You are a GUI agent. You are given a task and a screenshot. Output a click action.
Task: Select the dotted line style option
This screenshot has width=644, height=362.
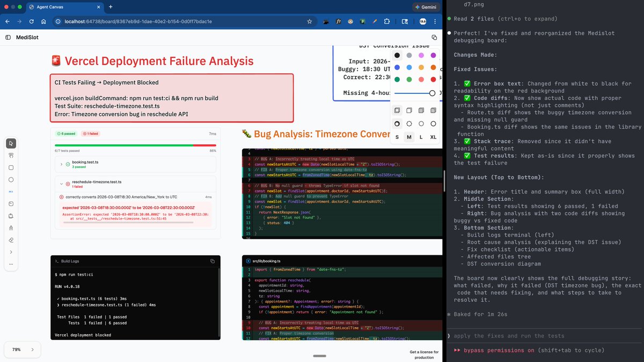pyautogui.click(x=421, y=124)
